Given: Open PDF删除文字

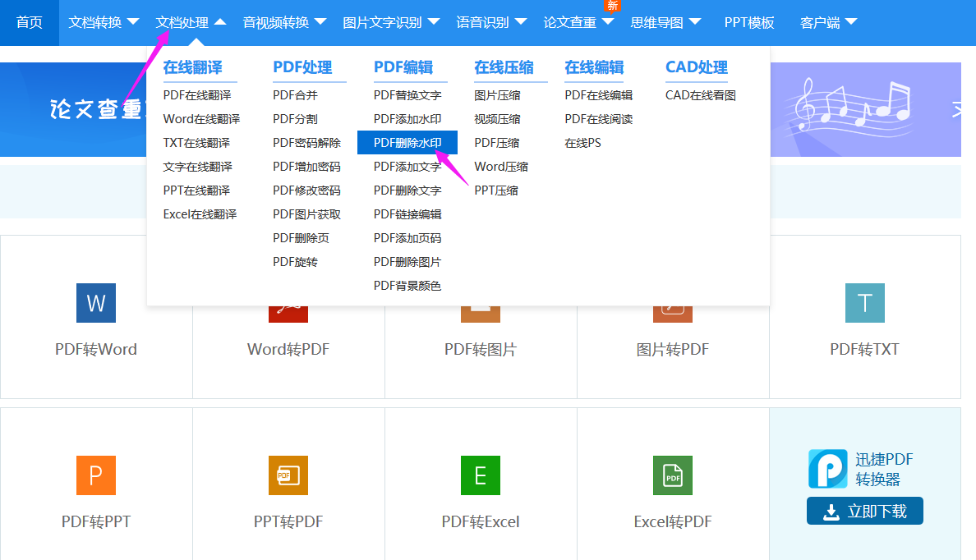Looking at the screenshot, I should tap(407, 190).
